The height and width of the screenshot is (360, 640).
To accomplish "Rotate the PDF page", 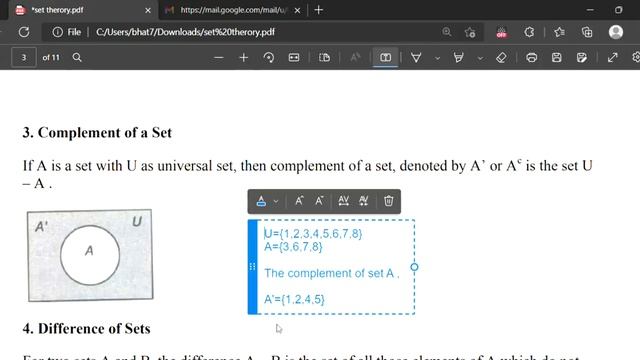I will tap(269, 58).
